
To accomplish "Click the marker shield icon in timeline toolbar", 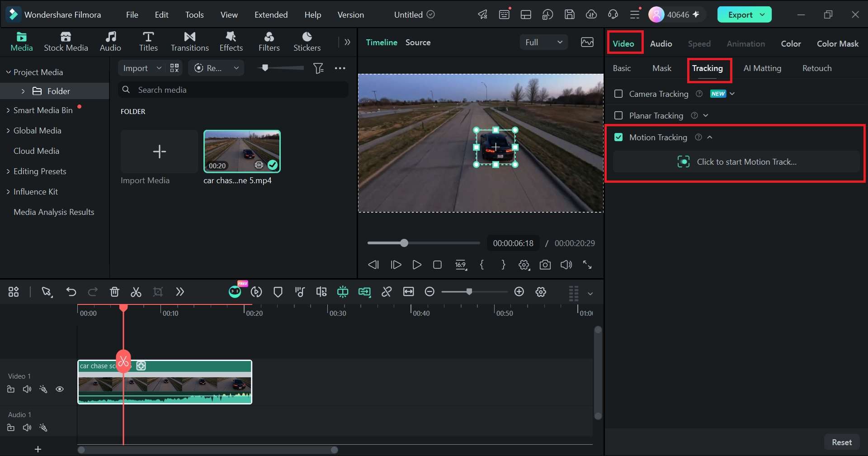I will [x=278, y=292].
